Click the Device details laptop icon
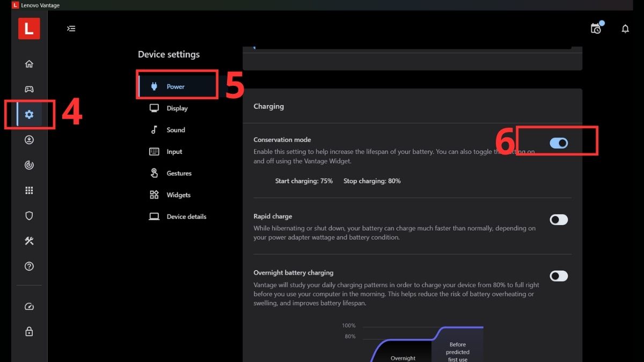The width and height of the screenshot is (644, 362). [154, 217]
